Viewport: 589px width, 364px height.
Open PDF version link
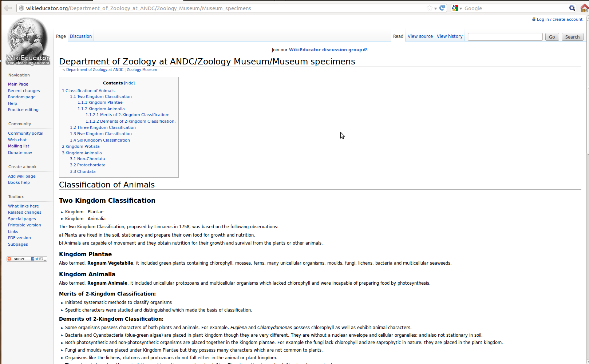click(19, 238)
